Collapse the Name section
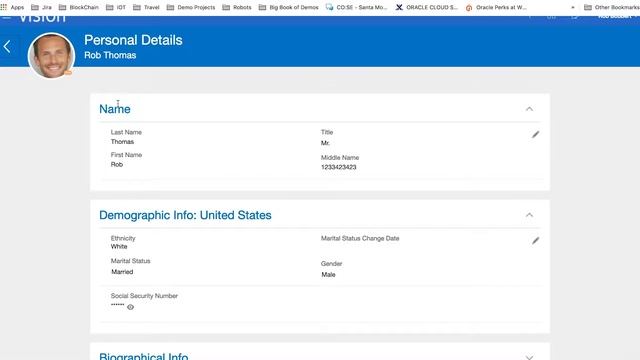 (529, 109)
